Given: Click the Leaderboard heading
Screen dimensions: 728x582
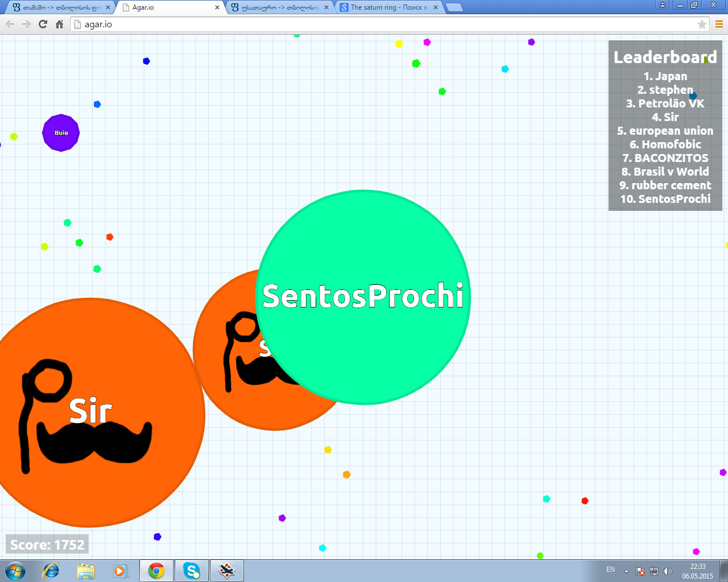Looking at the screenshot, I should click(x=665, y=57).
